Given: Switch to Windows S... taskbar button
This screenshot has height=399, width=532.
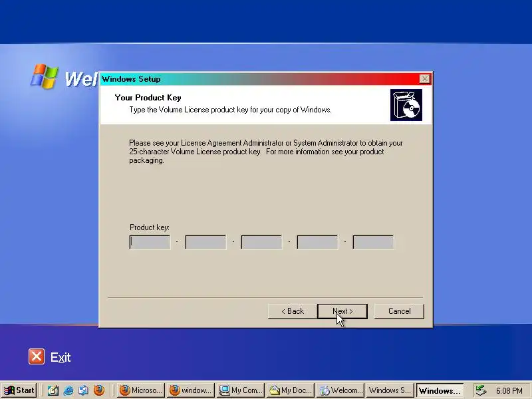Looking at the screenshot, I should 390,390.
